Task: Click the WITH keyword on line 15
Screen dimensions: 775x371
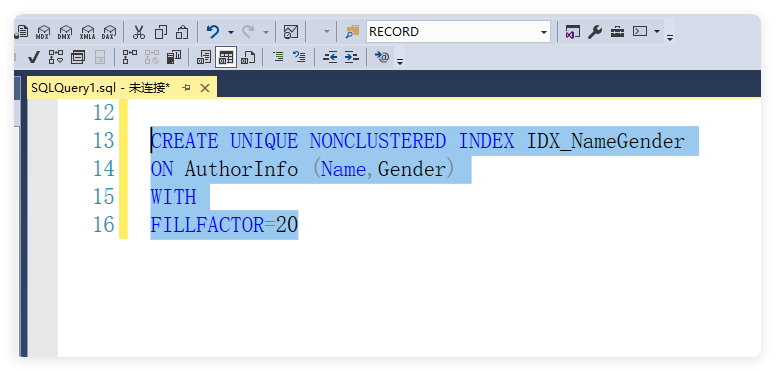Action: (x=173, y=197)
